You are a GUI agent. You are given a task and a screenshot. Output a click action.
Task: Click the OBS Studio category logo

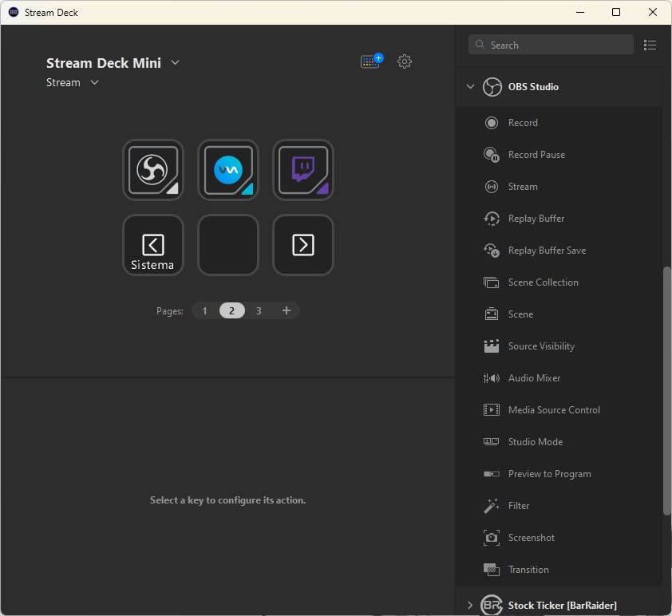point(492,87)
